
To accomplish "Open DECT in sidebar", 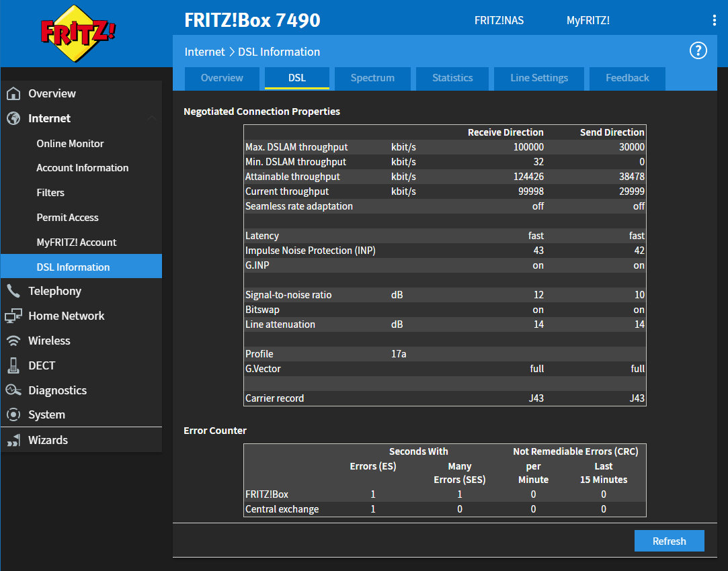I will coord(42,365).
